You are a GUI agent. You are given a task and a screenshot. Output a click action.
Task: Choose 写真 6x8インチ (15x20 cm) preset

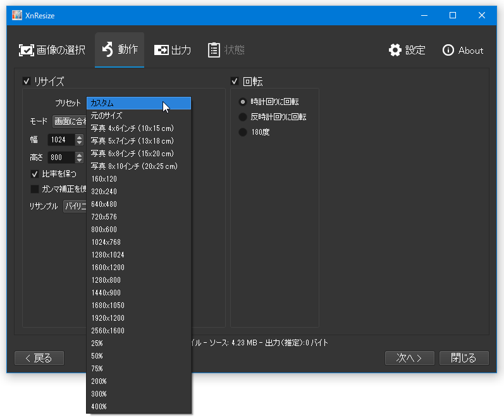coord(138,154)
